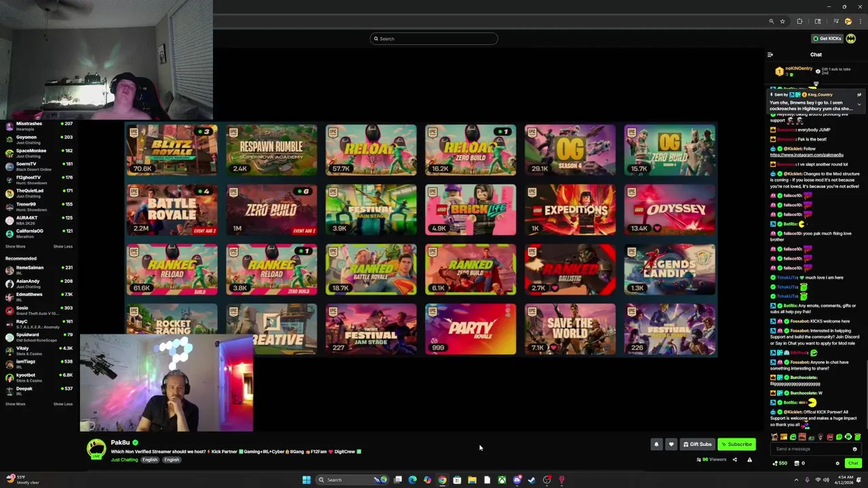The image size is (868, 488).
Task: Open the browser extensions puzzle icon
Action: tap(800, 22)
